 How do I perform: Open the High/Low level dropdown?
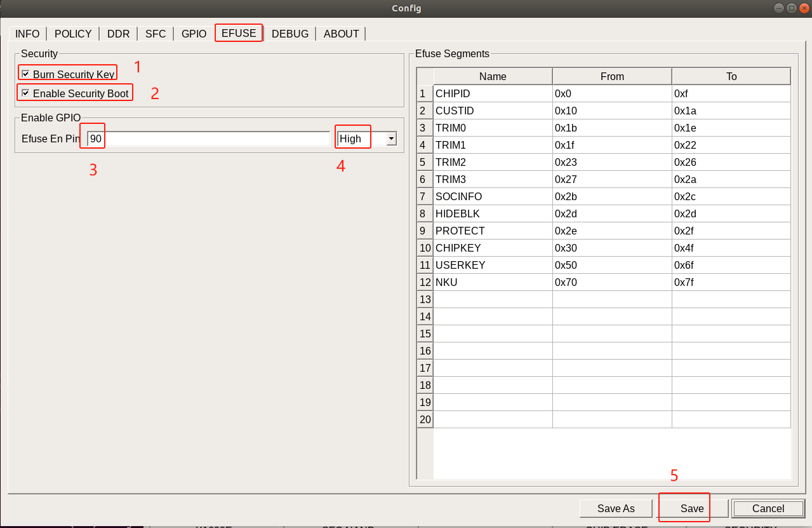point(391,139)
